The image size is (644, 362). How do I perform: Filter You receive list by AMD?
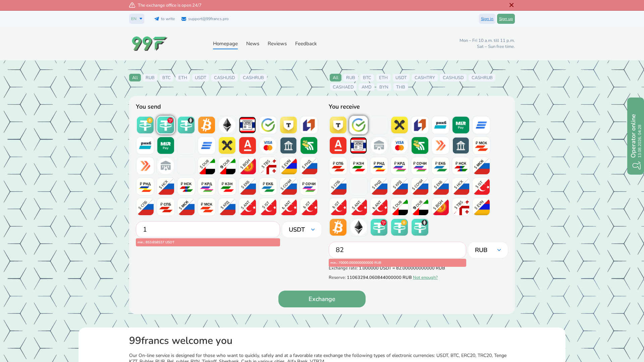366,87
